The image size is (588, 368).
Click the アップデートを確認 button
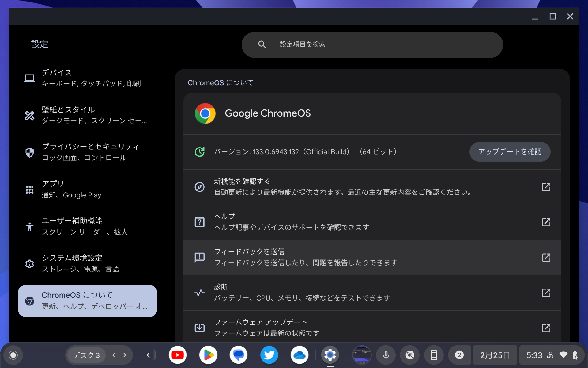pyautogui.click(x=509, y=151)
